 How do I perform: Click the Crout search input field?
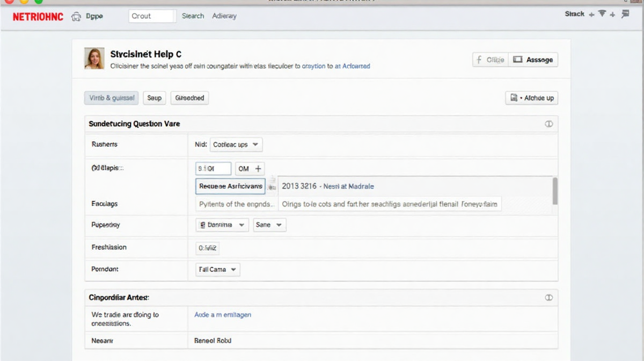[x=152, y=16]
